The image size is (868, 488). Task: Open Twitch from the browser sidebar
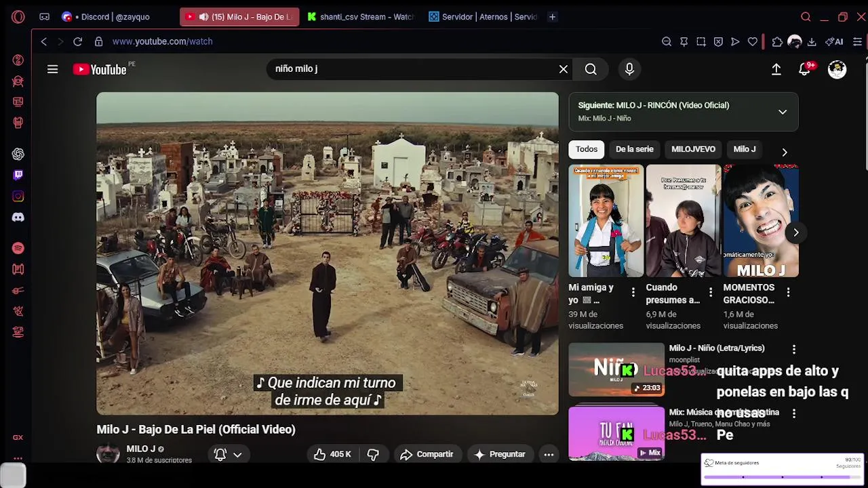tap(18, 175)
